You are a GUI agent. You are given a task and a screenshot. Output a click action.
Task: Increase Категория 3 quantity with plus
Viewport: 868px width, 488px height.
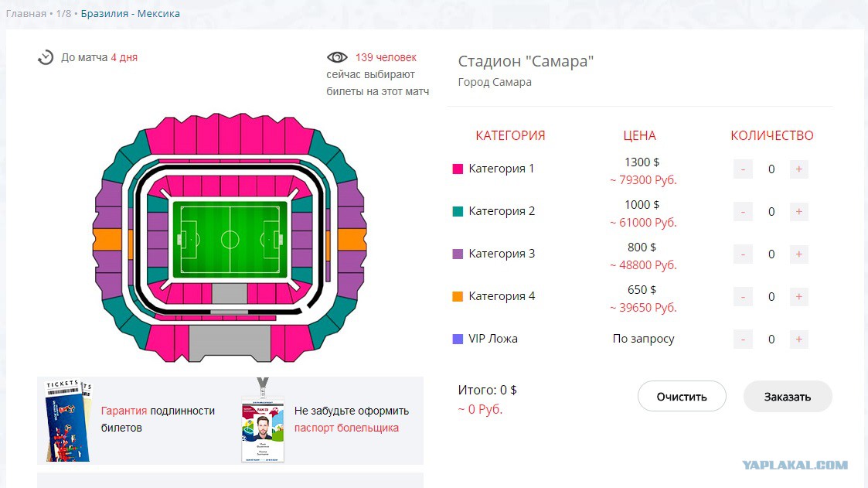pos(798,254)
